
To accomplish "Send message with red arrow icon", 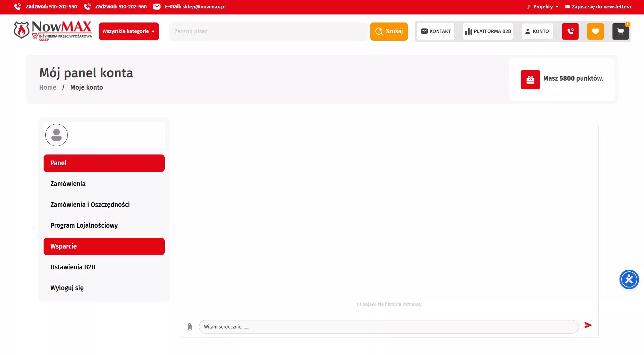I will click(588, 325).
